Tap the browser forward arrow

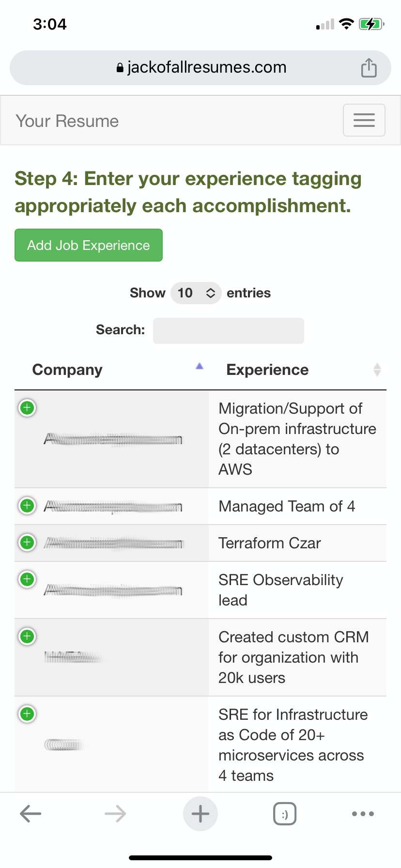115,814
